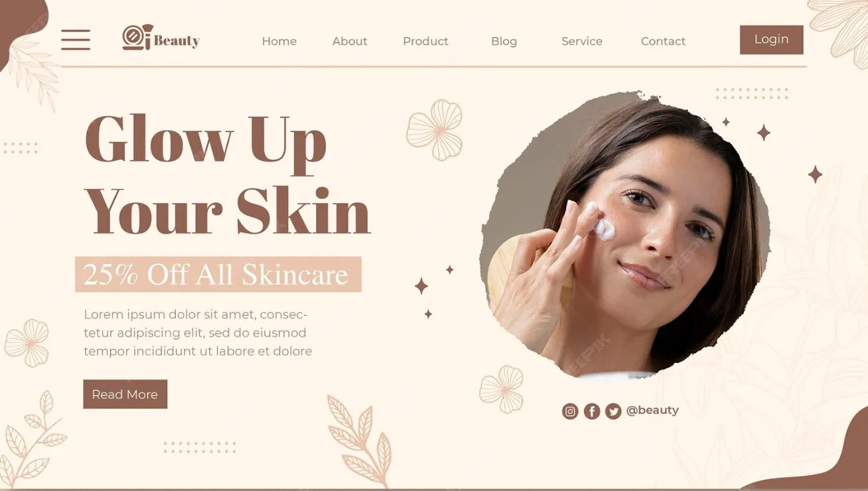The width and height of the screenshot is (868, 491).
Task: Click the Read More button
Action: pos(125,394)
